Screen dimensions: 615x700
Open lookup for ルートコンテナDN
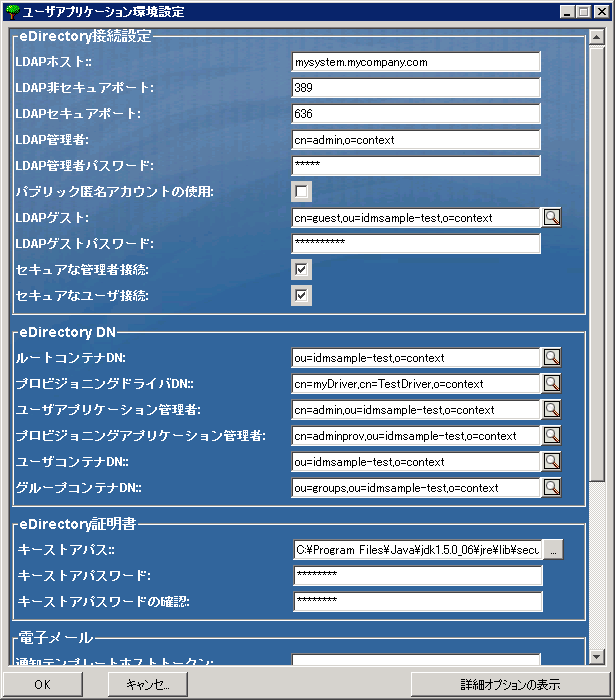point(552,357)
